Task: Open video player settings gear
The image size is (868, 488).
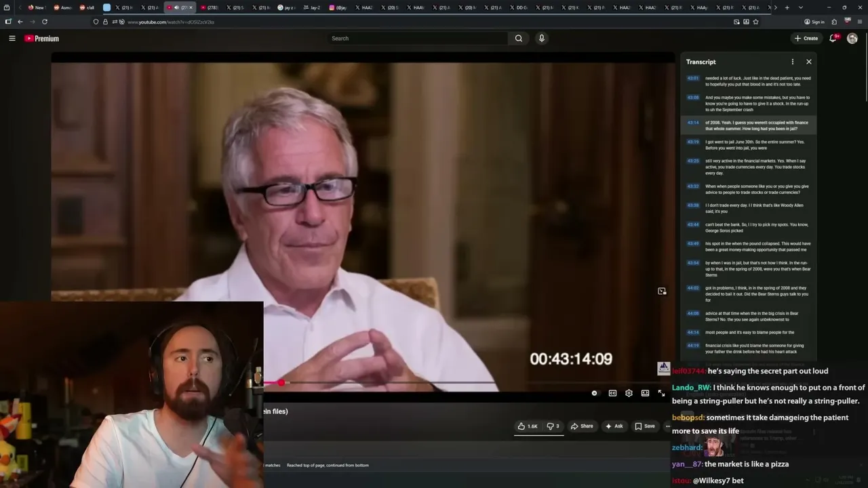Action: tap(629, 393)
